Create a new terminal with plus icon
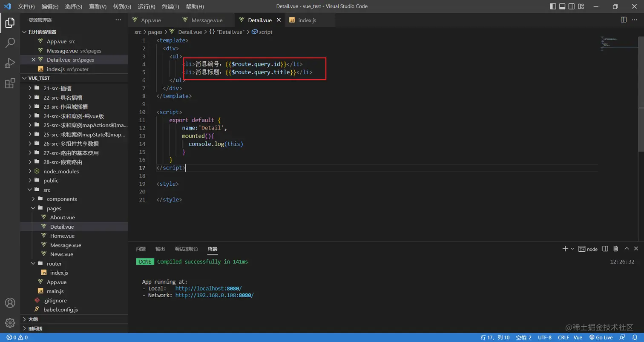The height and width of the screenshot is (342, 644). (565, 249)
